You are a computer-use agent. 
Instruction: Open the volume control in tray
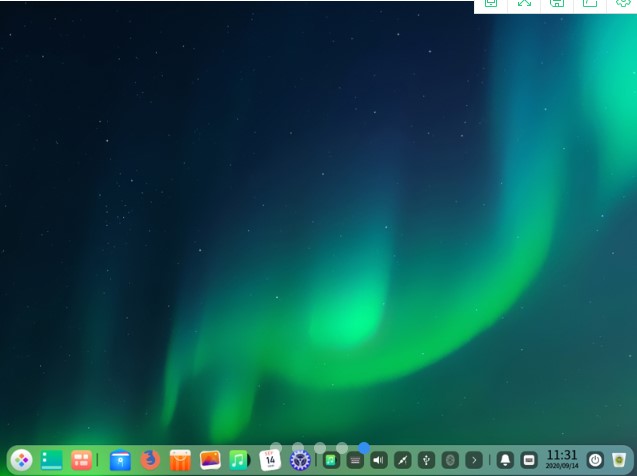point(379,460)
